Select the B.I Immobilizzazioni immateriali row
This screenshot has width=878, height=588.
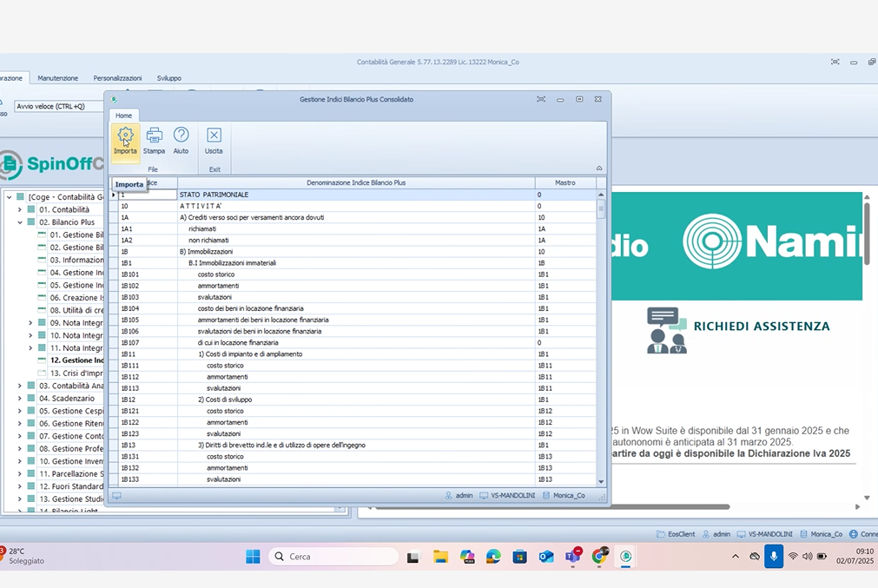click(x=357, y=262)
